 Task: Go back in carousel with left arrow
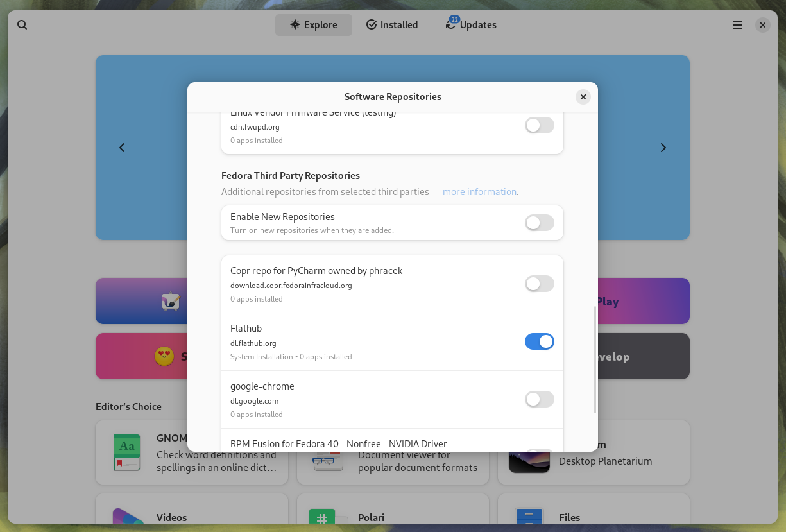tap(122, 148)
